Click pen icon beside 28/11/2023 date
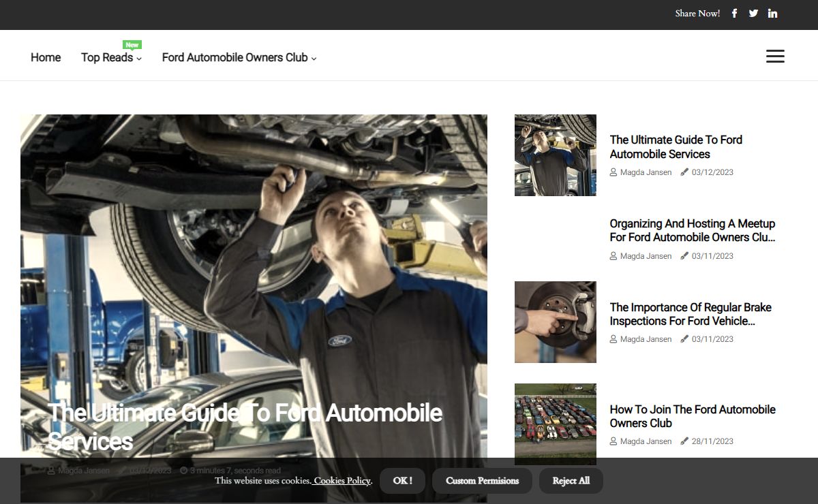 tap(684, 441)
